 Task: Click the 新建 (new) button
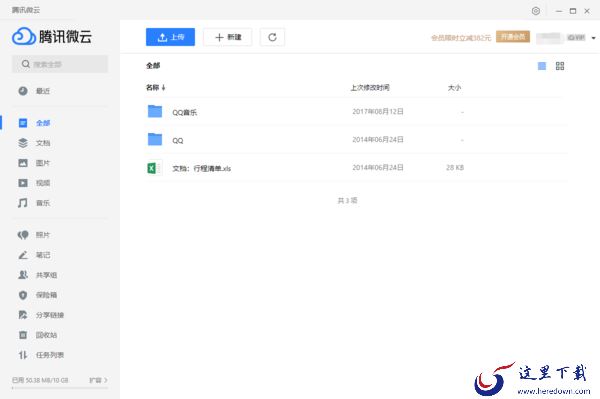[x=228, y=37]
